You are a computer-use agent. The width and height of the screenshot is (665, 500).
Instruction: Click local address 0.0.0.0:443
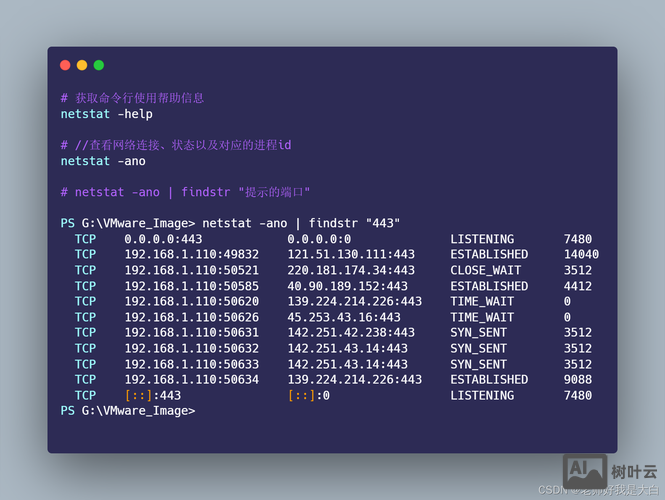(x=163, y=239)
